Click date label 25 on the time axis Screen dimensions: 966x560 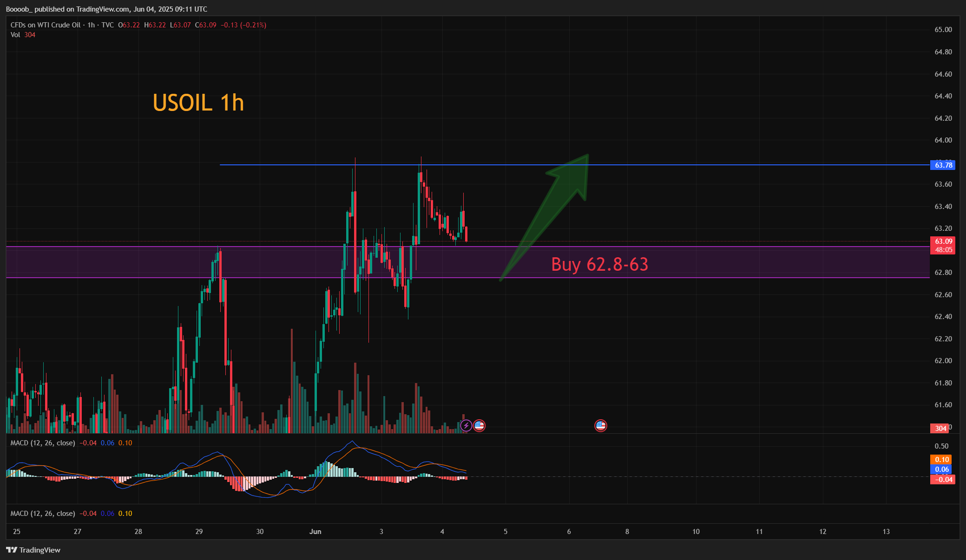click(x=17, y=532)
